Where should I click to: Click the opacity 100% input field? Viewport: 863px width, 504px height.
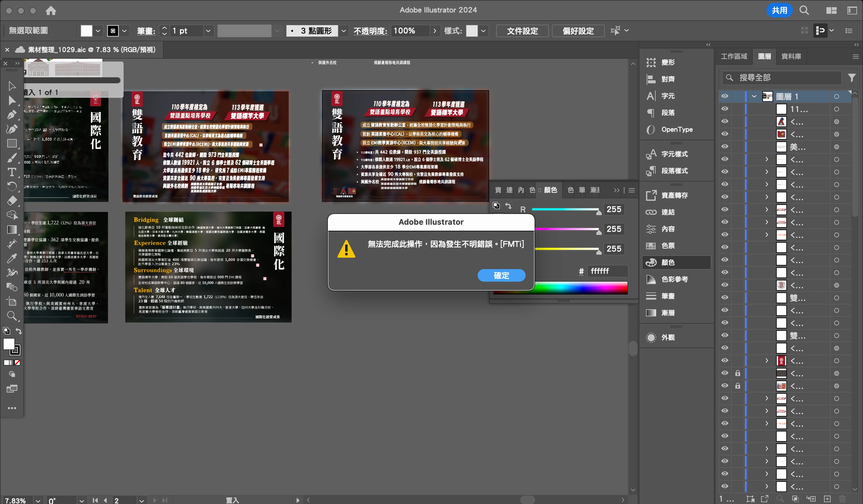[410, 31]
